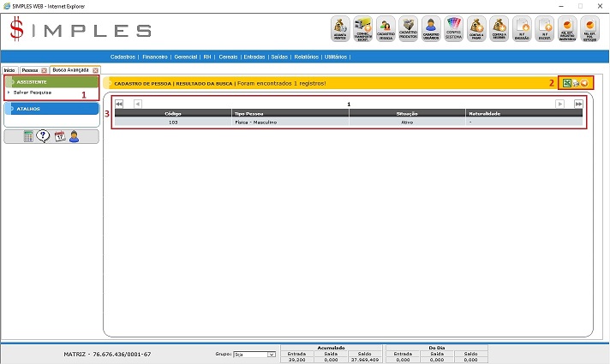Click the Cadastro Usuários toolbar icon
Image resolution: width=610 pixels, height=364 pixels.
[x=431, y=29]
